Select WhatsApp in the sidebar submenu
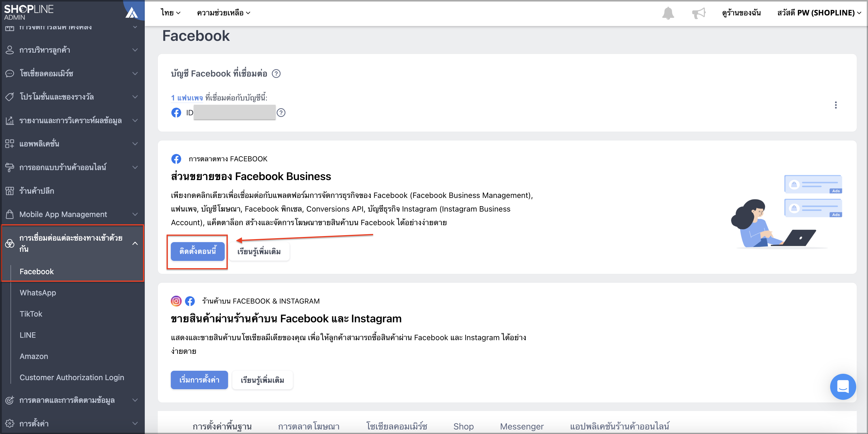This screenshot has width=868, height=434. tap(38, 293)
